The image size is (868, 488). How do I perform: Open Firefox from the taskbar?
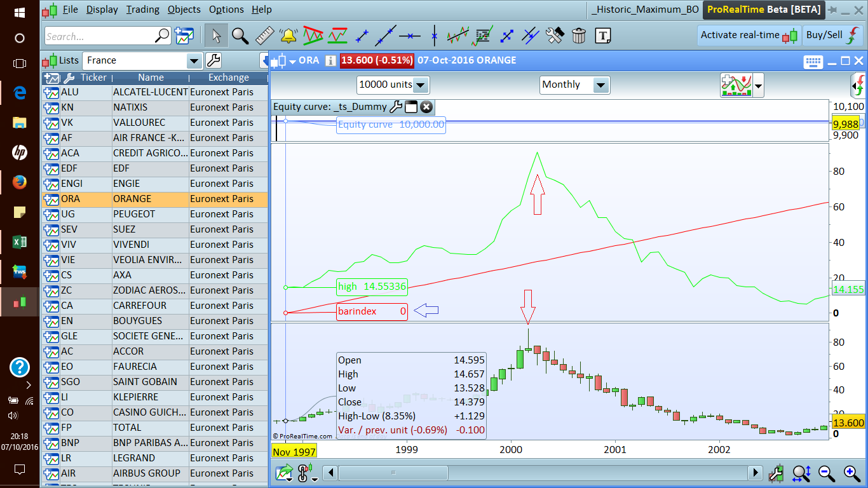20,183
